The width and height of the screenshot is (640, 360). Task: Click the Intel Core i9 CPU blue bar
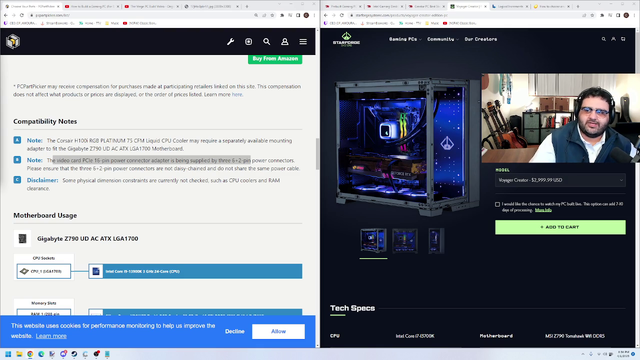[x=196, y=271]
